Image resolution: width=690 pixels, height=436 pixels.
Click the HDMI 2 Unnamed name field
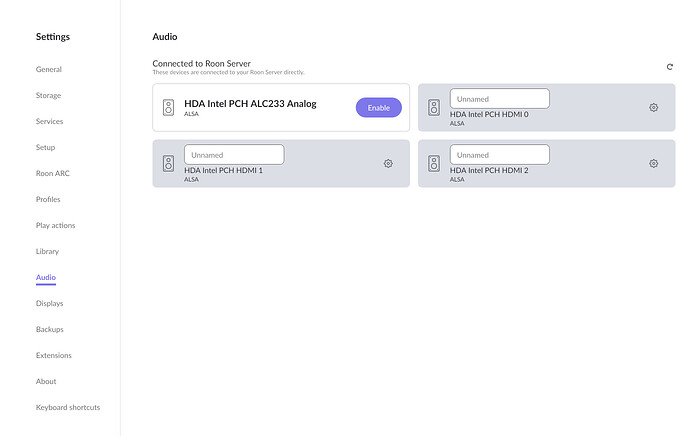pyautogui.click(x=499, y=155)
